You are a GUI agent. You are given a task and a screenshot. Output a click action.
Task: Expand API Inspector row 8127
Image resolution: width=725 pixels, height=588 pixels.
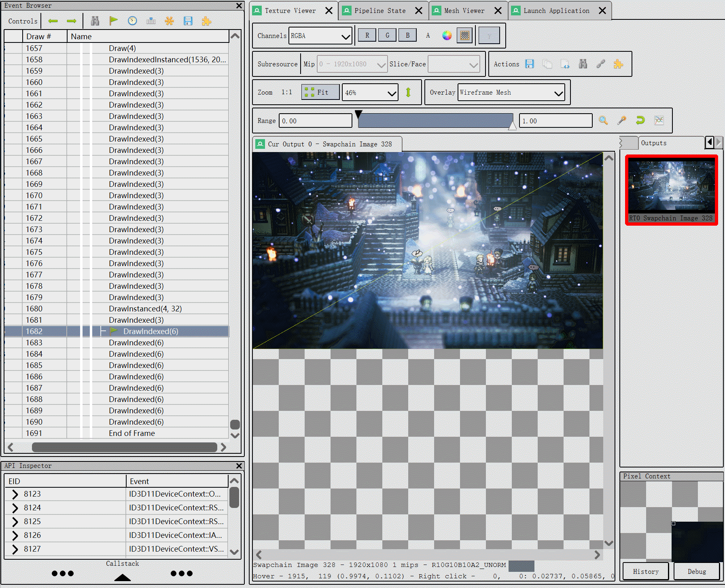(x=15, y=549)
